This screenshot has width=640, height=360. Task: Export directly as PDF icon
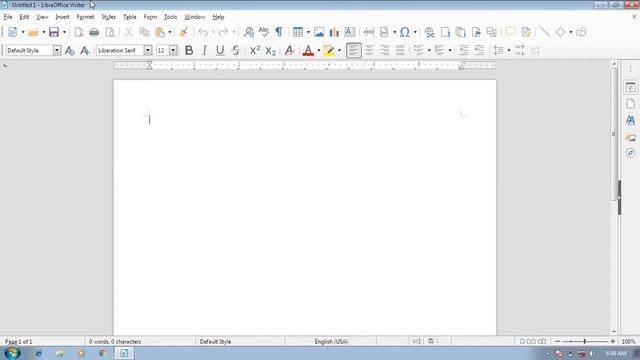[78, 32]
